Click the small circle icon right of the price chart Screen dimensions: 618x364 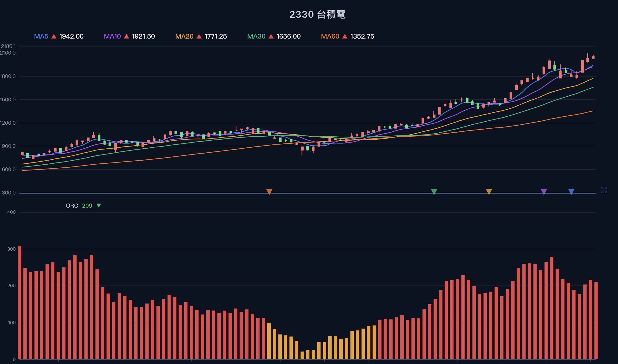click(x=604, y=190)
